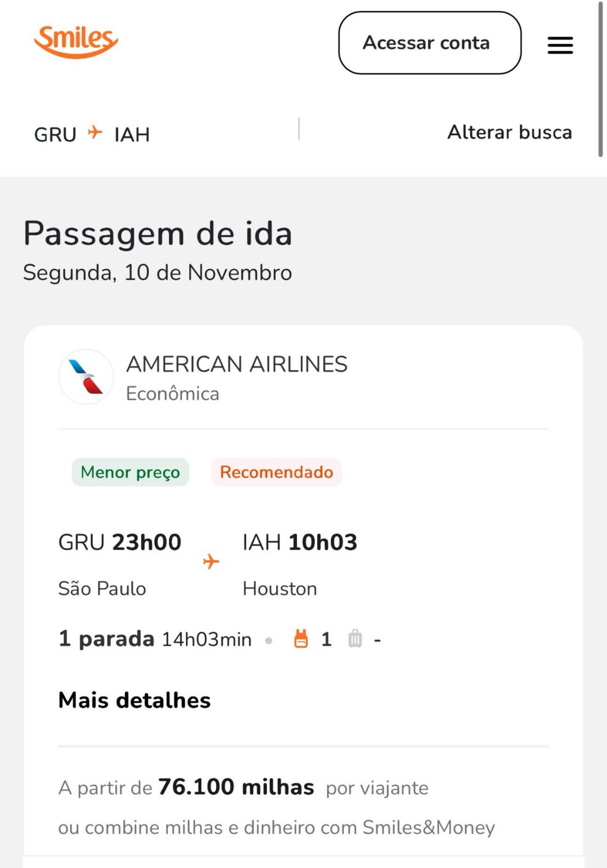Click the American Airlines logo
Screen dimensions: 607x868
pyautogui.click(x=86, y=377)
